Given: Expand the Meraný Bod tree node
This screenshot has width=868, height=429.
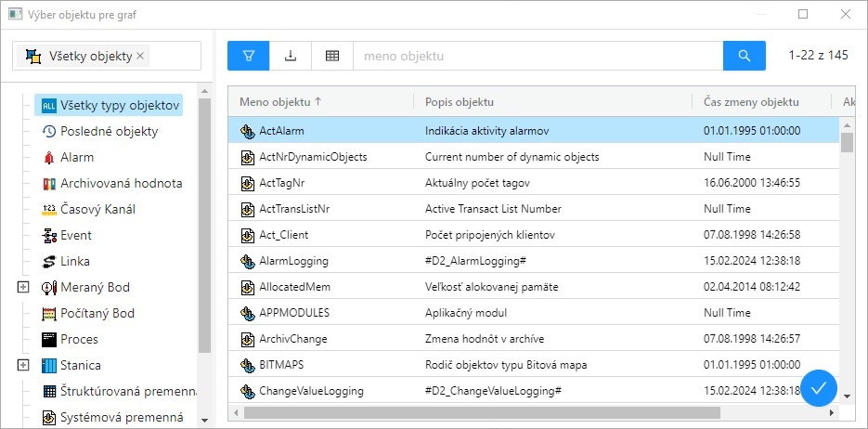Looking at the screenshot, I should pyautogui.click(x=23, y=288).
